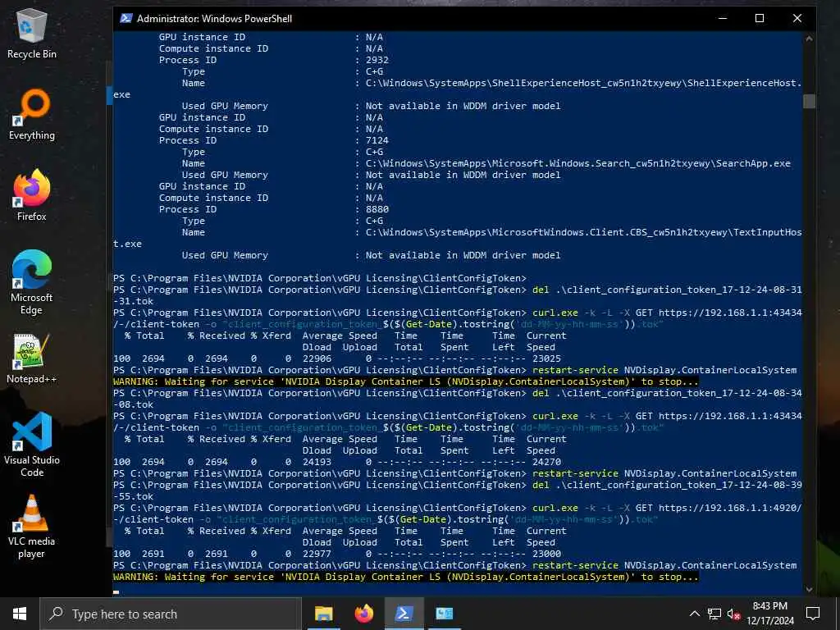Screen dimensions: 840x630
Task: Open the notification center icon
Action: click(x=813, y=614)
